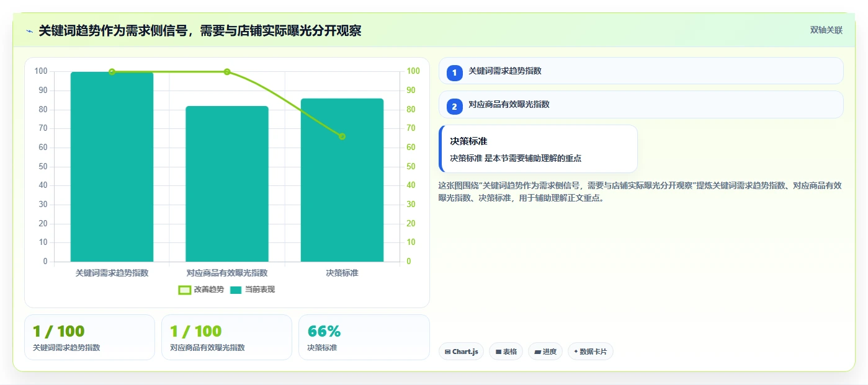Click the icon inside 表格 tag
868x385 pixels.
(498, 352)
